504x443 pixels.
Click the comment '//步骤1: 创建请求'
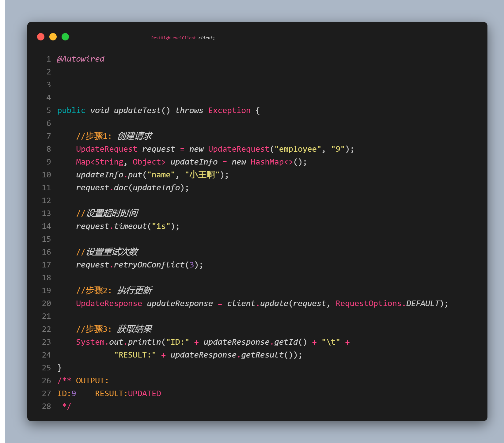(114, 136)
